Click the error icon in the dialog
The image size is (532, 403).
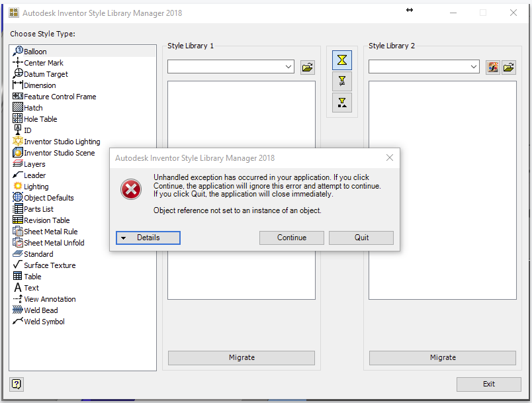point(130,189)
